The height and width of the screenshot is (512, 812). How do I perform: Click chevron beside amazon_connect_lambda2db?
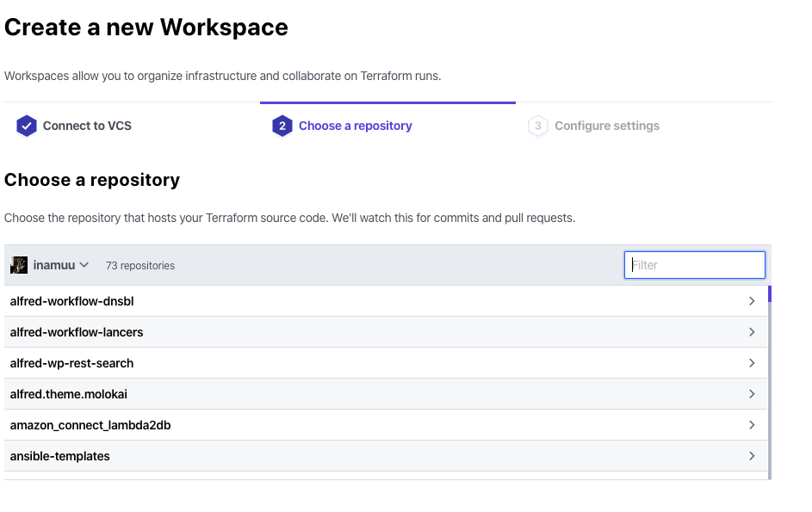tap(752, 425)
